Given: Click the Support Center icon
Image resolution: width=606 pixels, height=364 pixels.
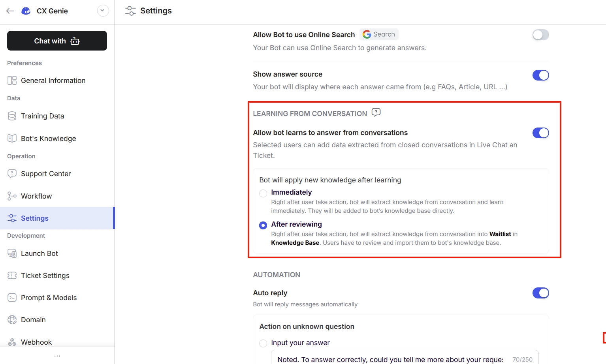Looking at the screenshot, I should pyautogui.click(x=12, y=174).
